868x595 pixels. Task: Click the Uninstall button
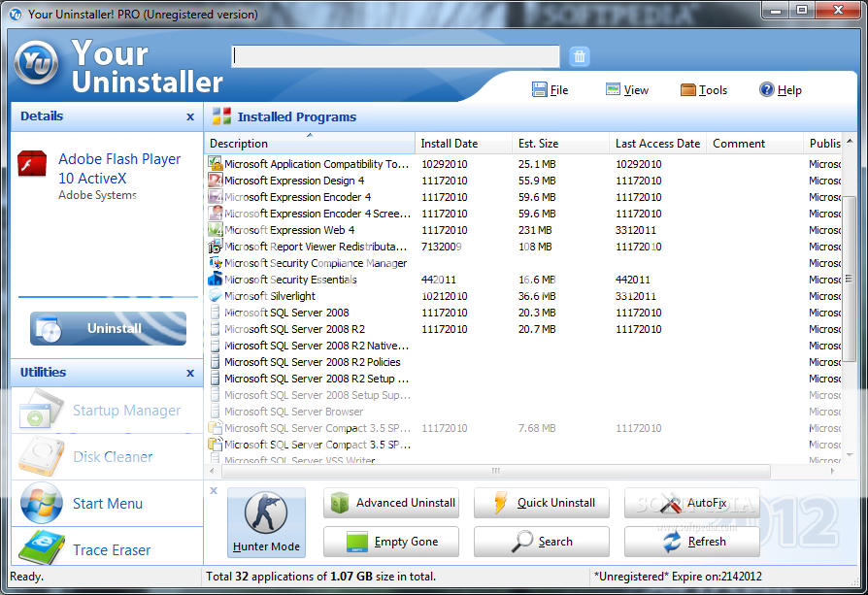click(108, 328)
